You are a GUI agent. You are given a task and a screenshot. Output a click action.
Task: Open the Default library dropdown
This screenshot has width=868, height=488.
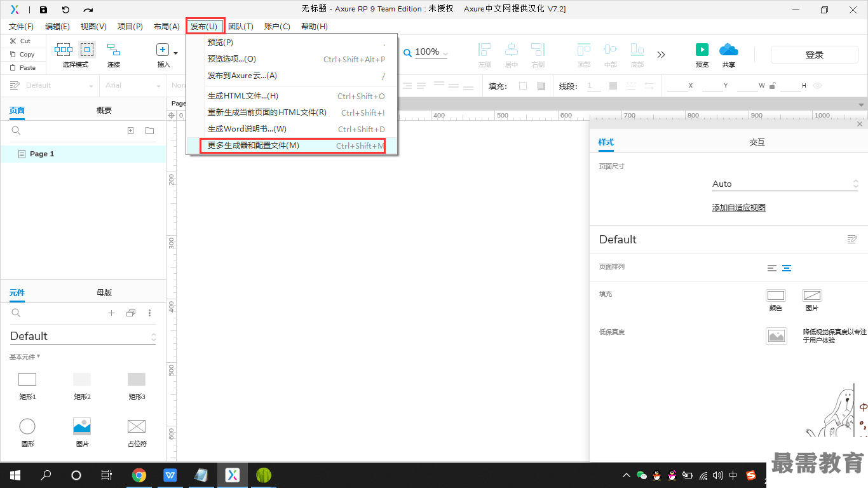[x=83, y=336]
